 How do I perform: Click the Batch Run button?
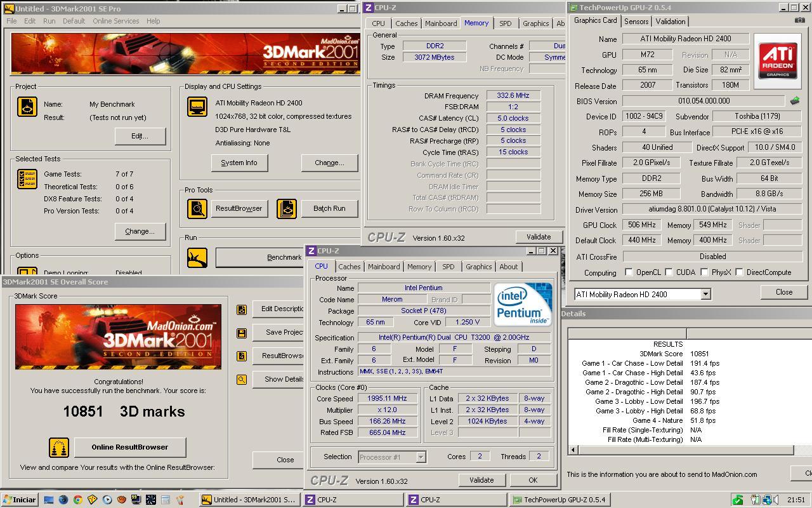pos(329,208)
